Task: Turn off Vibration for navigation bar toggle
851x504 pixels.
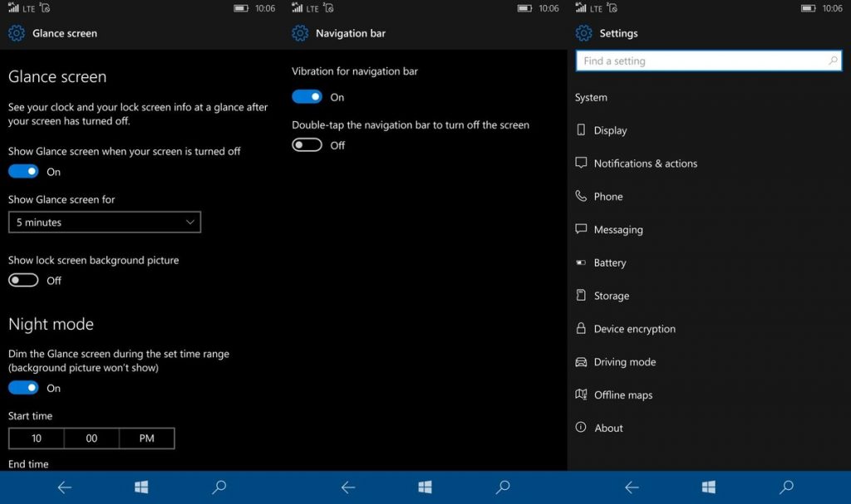Action: click(307, 96)
